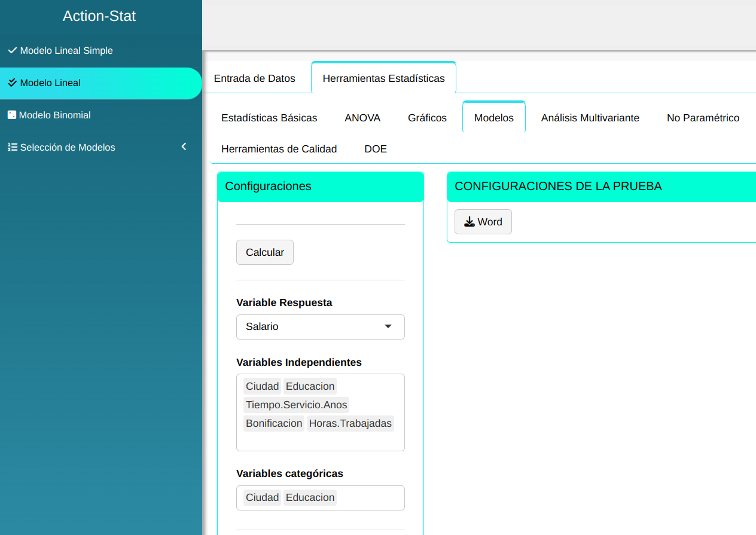The image size is (756, 535).
Task: Open the Variable Respuesta dropdown arrow
Action: [x=388, y=326]
